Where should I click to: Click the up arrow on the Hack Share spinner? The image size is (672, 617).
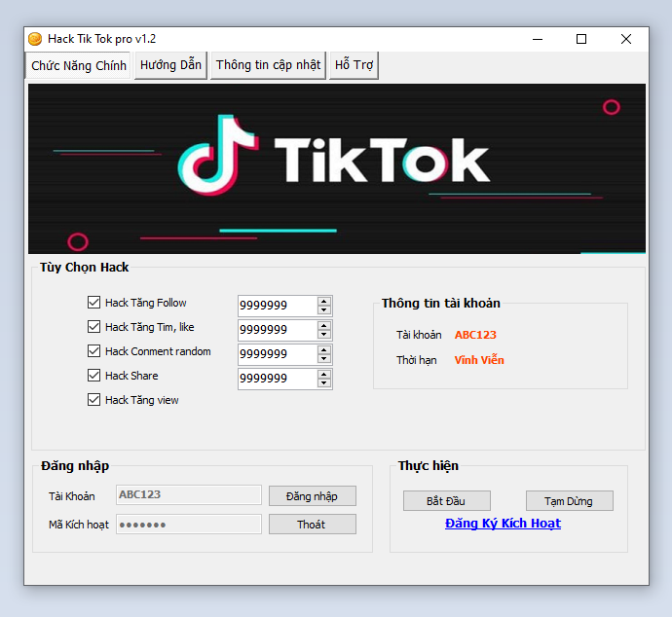324,374
